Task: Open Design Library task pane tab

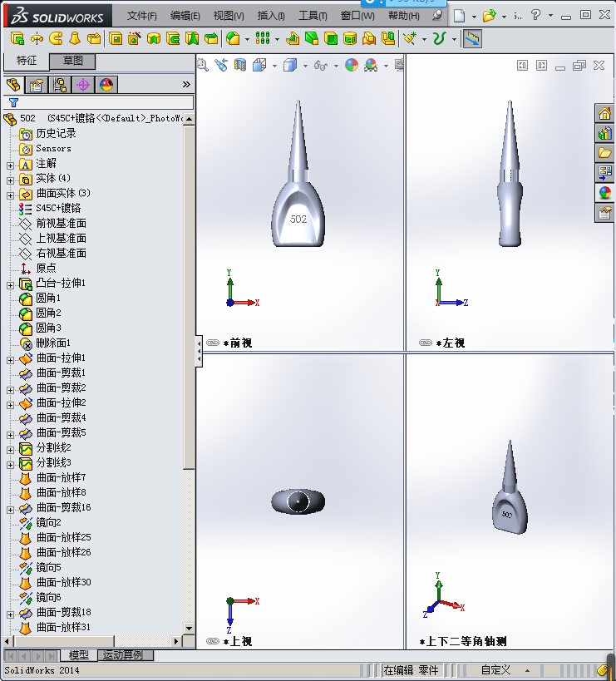Action: [604, 133]
